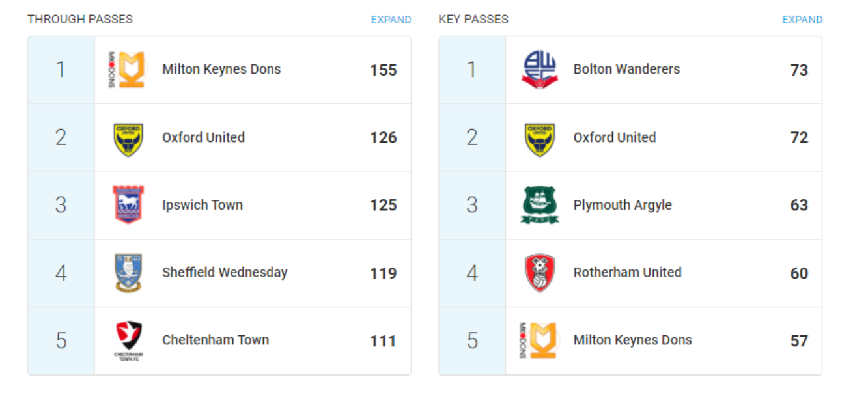Click the rank 1 cell in Key Passes
868x399 pixels.
pyautogui.click(x=472, y=70)
